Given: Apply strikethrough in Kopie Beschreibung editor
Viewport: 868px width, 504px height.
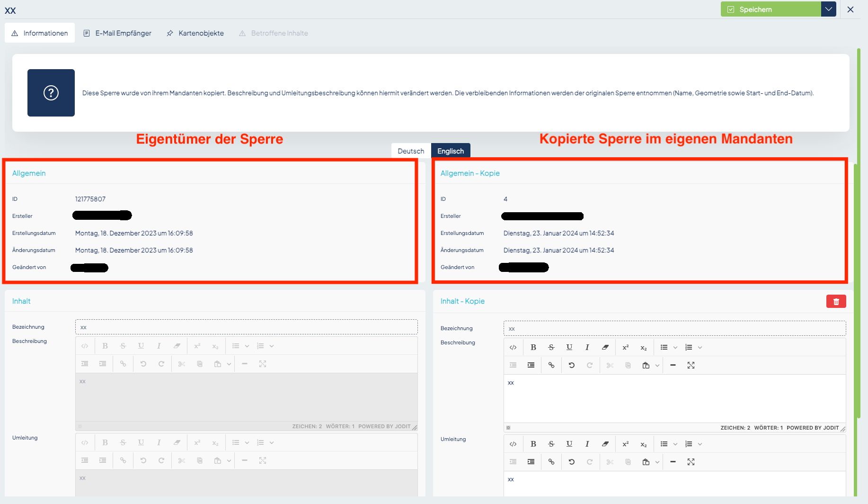Looking at the screenshot, I should (x=551, y=347).
